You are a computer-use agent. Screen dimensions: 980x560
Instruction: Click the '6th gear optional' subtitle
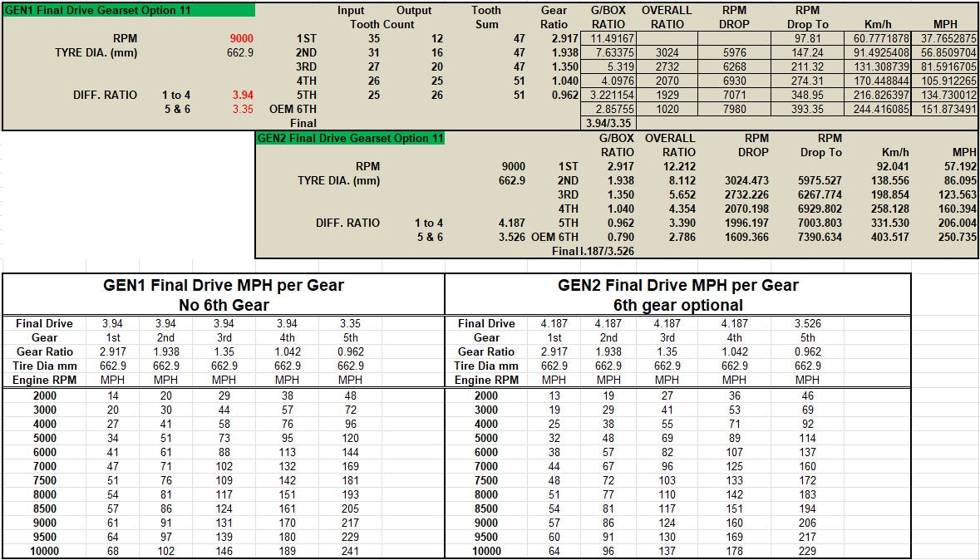click(x=678, y=306)
